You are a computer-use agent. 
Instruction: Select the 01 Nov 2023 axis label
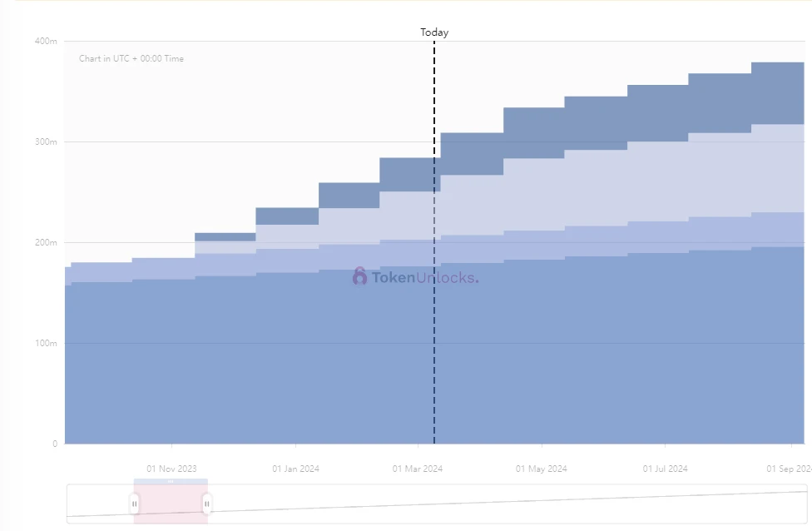click(x=171, y=469)
